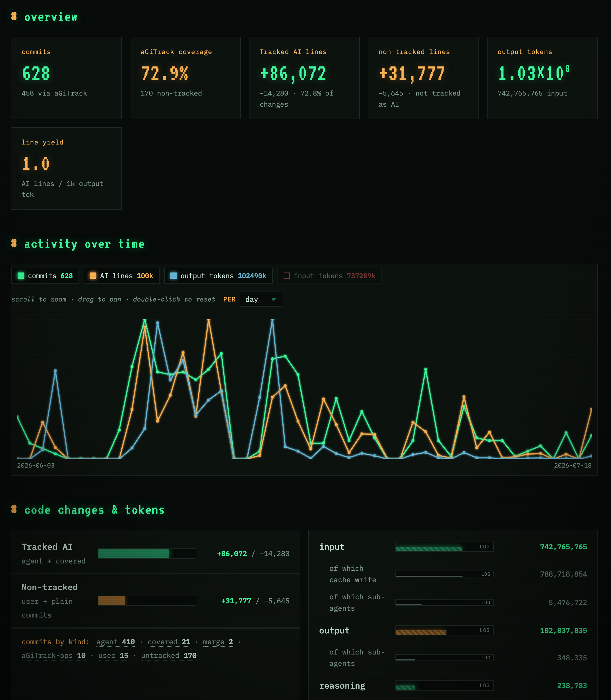
Task: Click the untracked 170 commit kind link
Action: [x=169, y=655]
